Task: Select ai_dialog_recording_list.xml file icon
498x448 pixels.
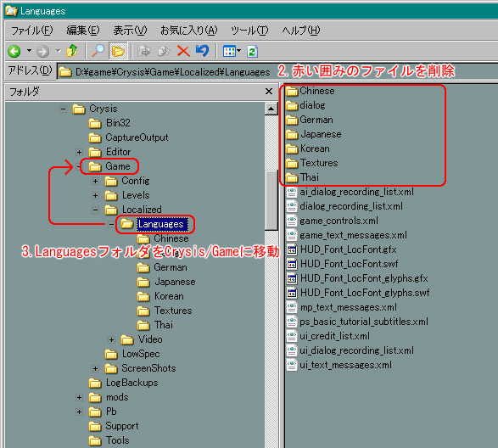Action: point(292,192)
